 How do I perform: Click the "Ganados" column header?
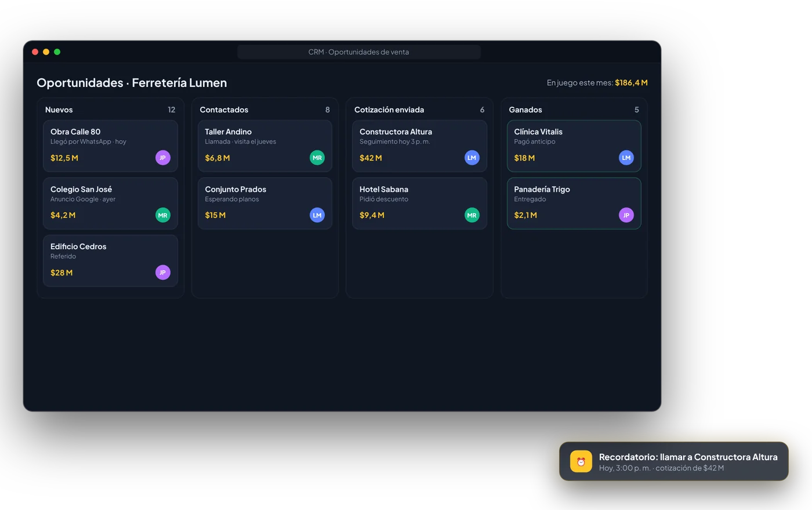[525, 110]
